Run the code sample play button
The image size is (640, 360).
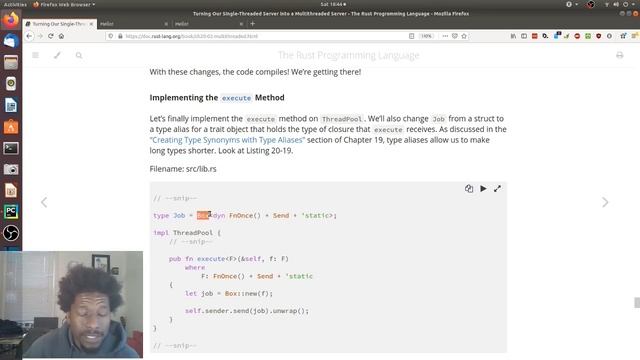483,189
